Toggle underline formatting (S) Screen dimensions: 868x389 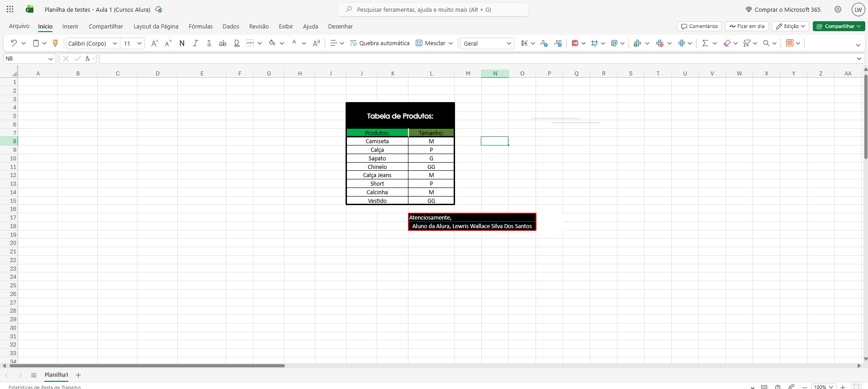[209, 43]
